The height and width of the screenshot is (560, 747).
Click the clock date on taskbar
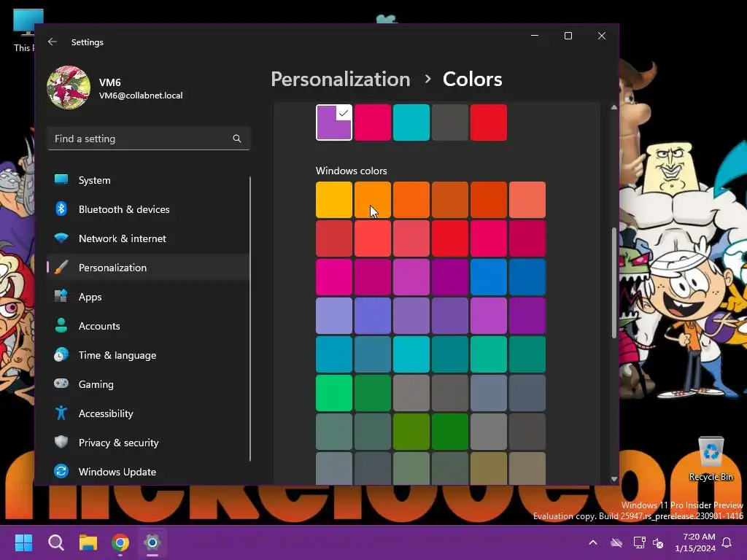(x=695, y=542)
